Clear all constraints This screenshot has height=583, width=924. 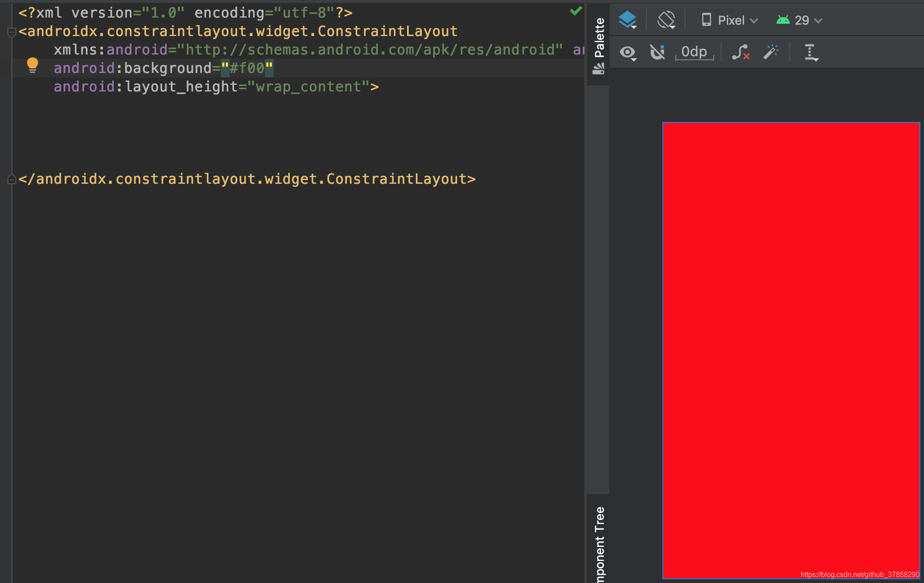pos(741,52)
